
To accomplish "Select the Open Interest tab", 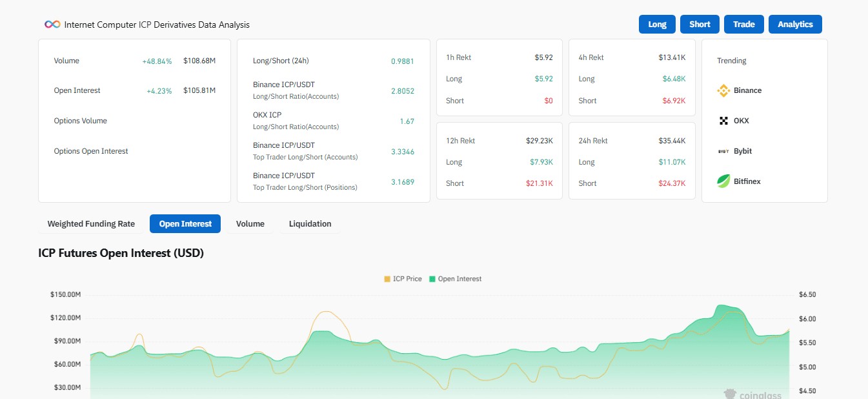I will pyautogui.click(x=185, y=224).
